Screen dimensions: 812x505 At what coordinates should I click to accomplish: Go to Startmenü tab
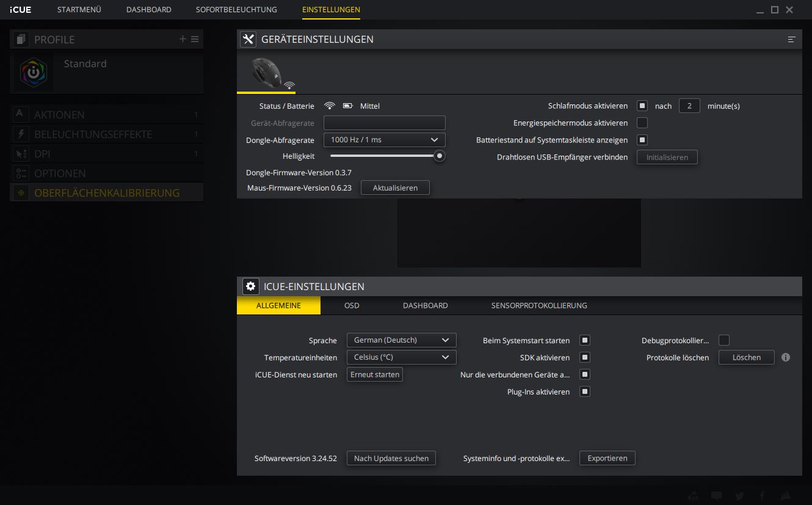(79, 10)
